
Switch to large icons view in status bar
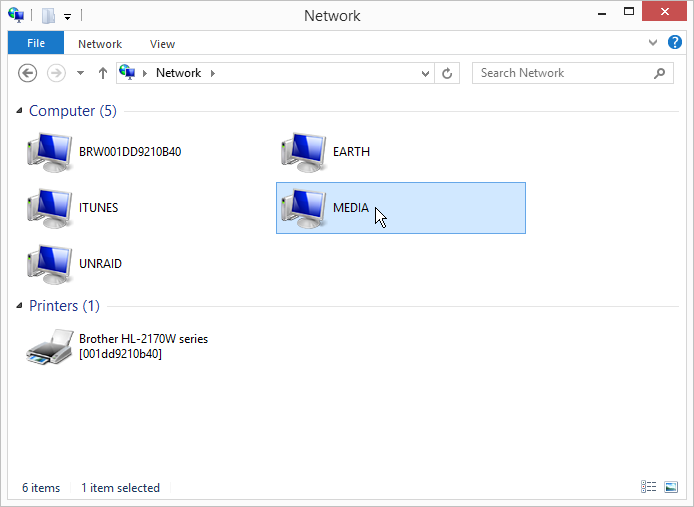click(671, 487)
